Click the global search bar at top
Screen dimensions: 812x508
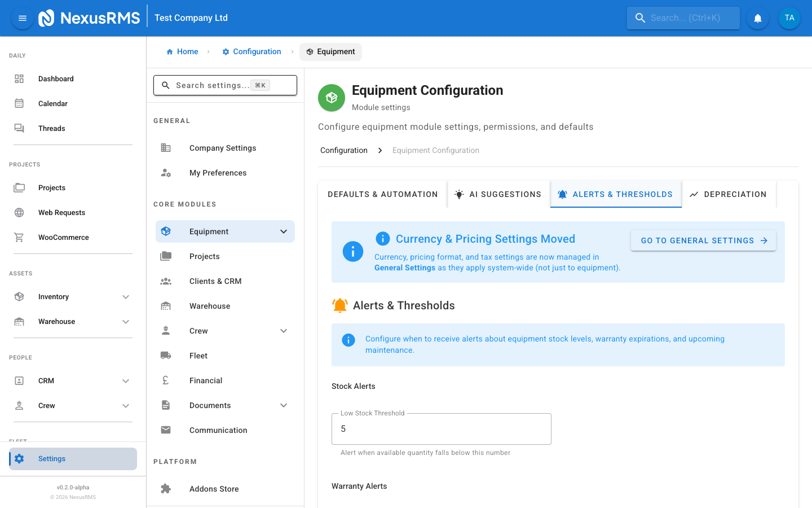tap(683, 17)
